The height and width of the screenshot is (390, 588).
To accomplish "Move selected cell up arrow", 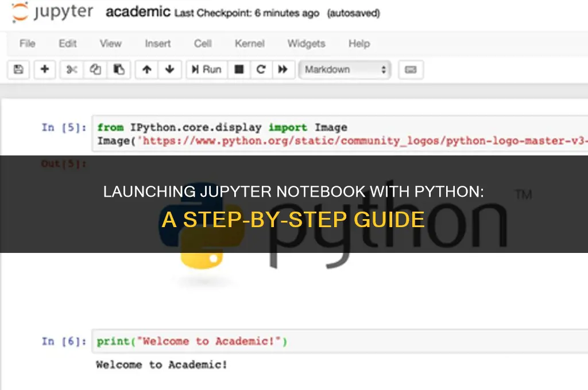I will tap(147, 69).
